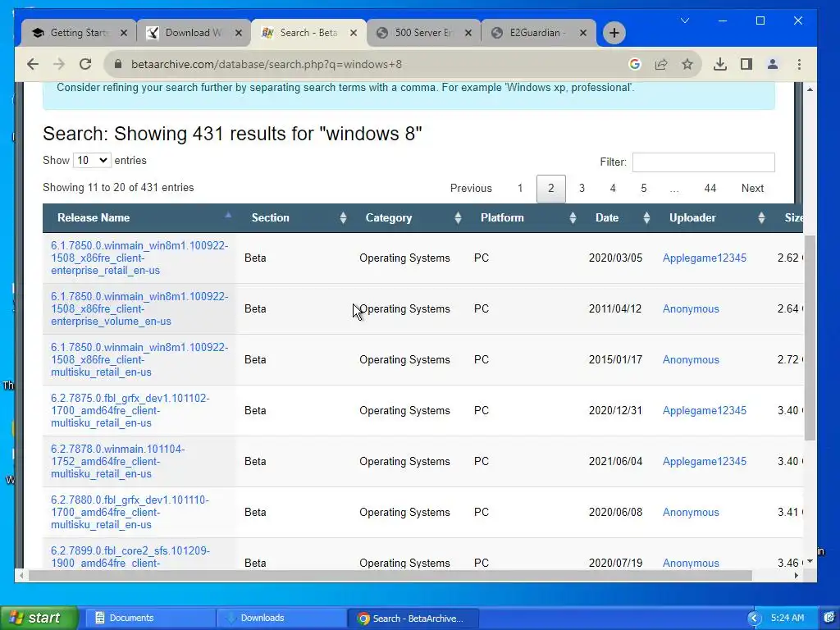Screen dimensions: 840x630
Task: Close the Download W tab
Action: click(x=239, y=33)
